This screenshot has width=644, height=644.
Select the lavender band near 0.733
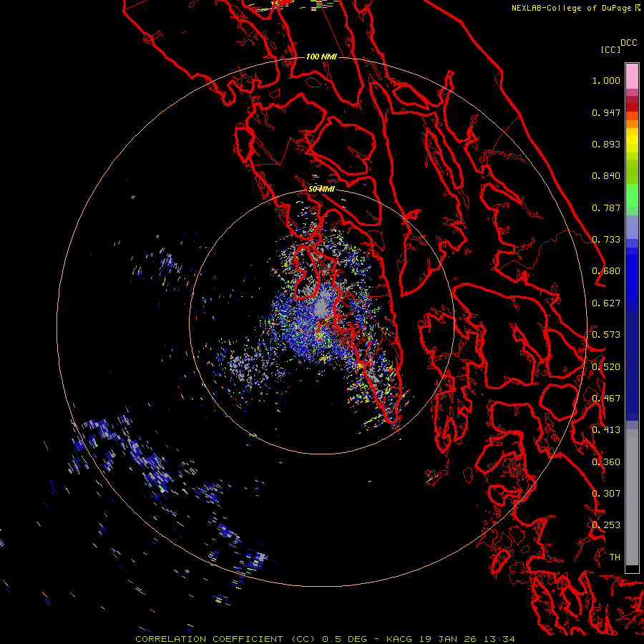coord(632,227)
